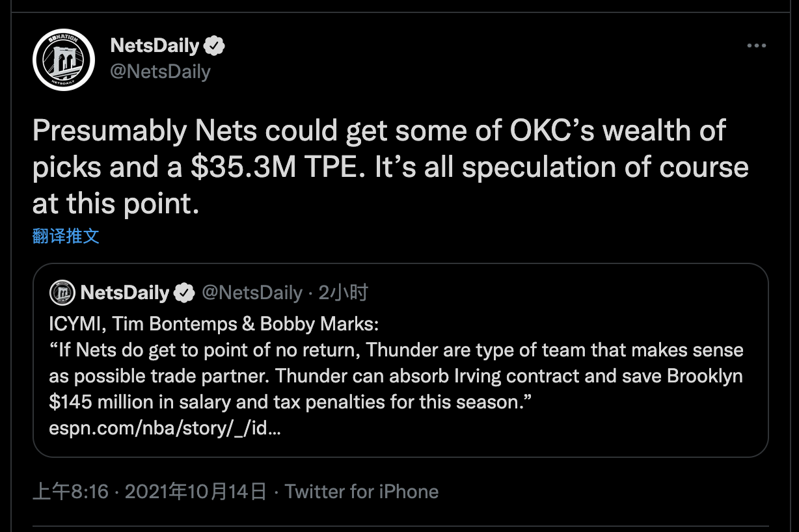Click the 上午8:16 tweet time

[70, 492]
